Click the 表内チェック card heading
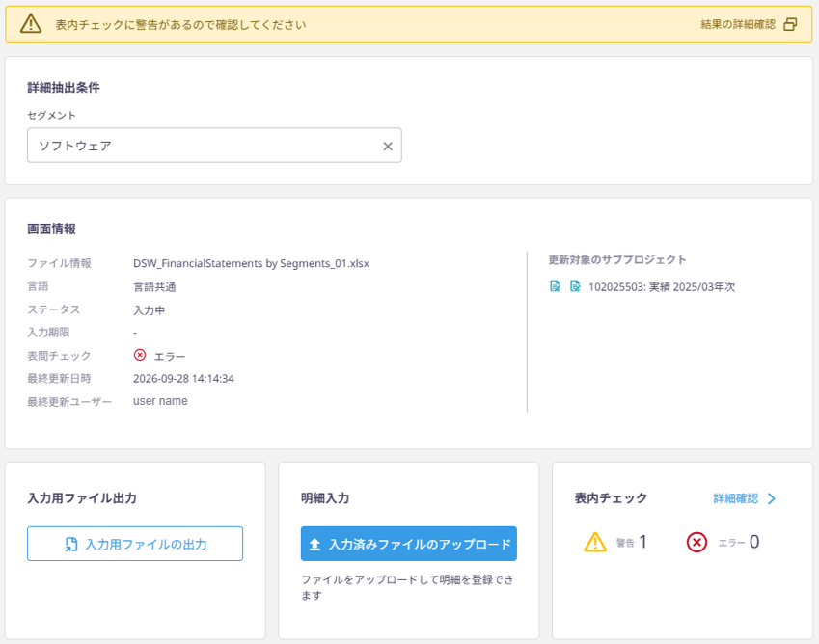This screenshot has height=644, width=819. pos(611,497)
